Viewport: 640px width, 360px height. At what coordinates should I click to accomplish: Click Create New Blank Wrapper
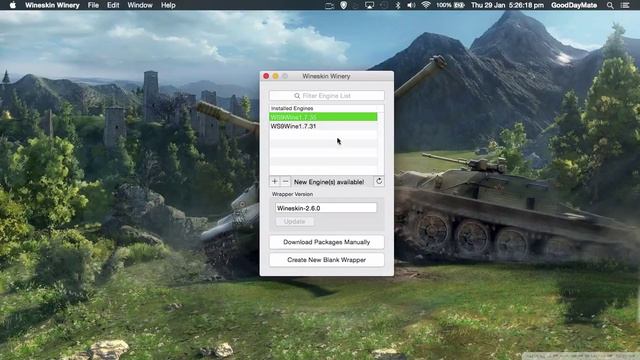327,260
